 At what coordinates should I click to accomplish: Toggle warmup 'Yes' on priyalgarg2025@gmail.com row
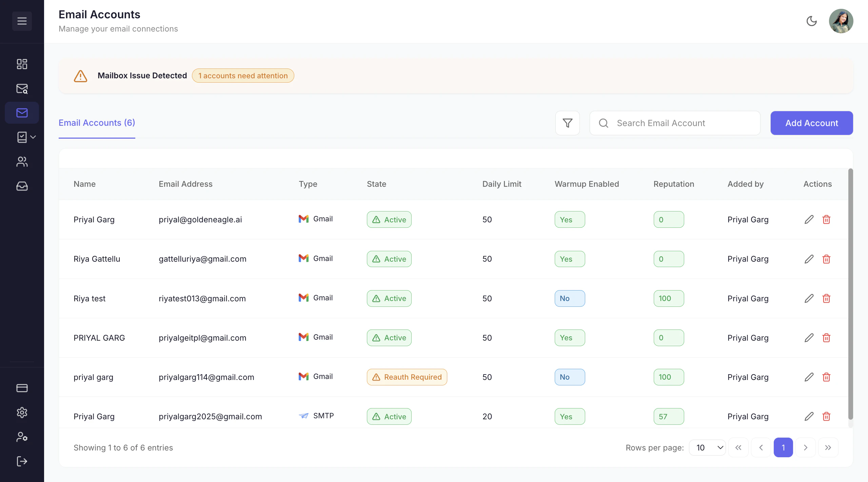coord(569,416)
